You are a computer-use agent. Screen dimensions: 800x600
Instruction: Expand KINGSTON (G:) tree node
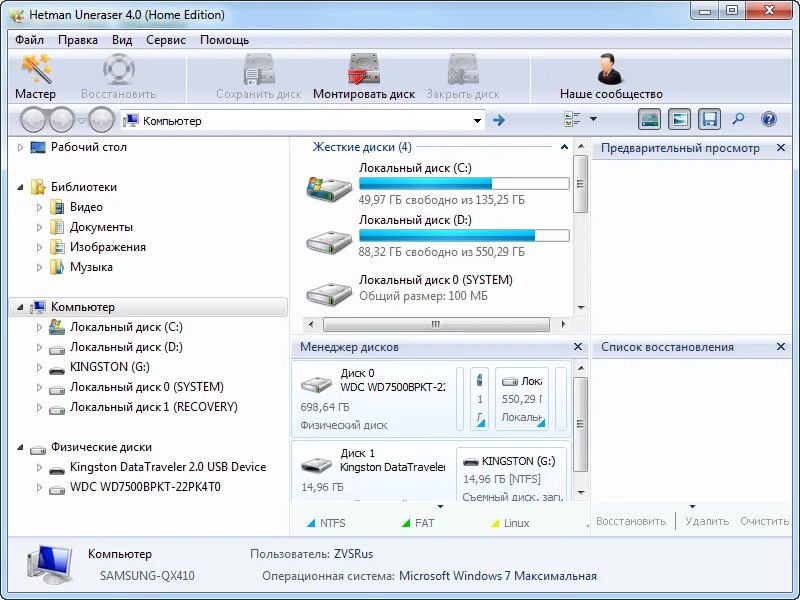pyautogui.click(x=39, y=367)
